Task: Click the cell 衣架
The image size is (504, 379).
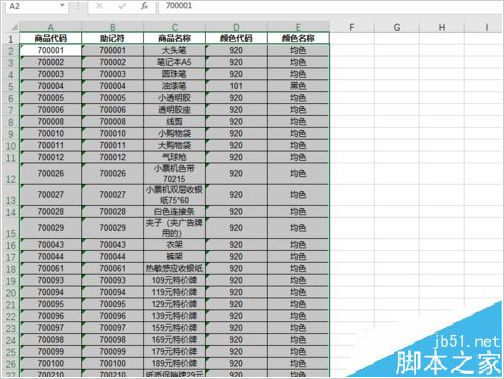Action: pos(174,245)
